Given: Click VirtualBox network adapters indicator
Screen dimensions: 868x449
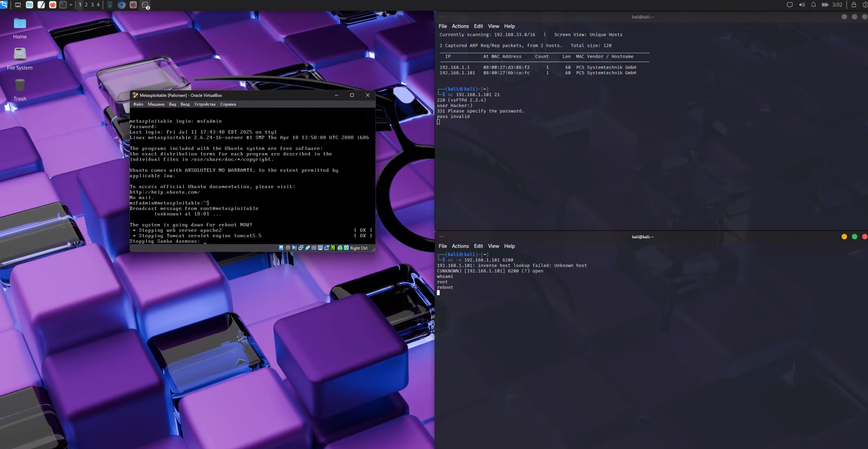Looking at the screenshot, I should pyautogui.click(x=301, y=248).
